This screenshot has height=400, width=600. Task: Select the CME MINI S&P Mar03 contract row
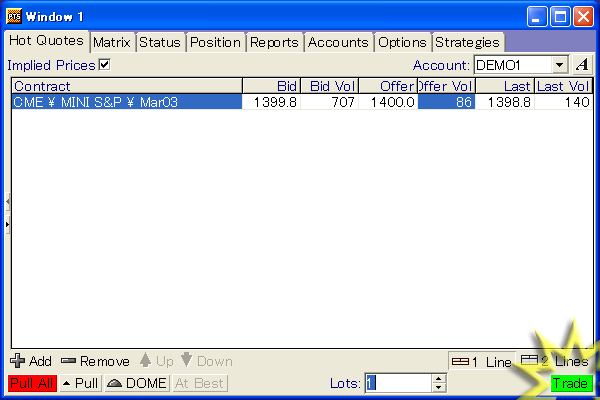(x=127, y=102)
